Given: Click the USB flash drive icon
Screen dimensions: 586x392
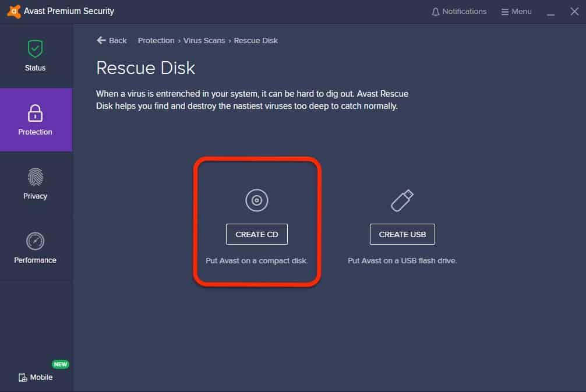Looking at the screenshot, I should pyautogui.click(x=402, y=200).
